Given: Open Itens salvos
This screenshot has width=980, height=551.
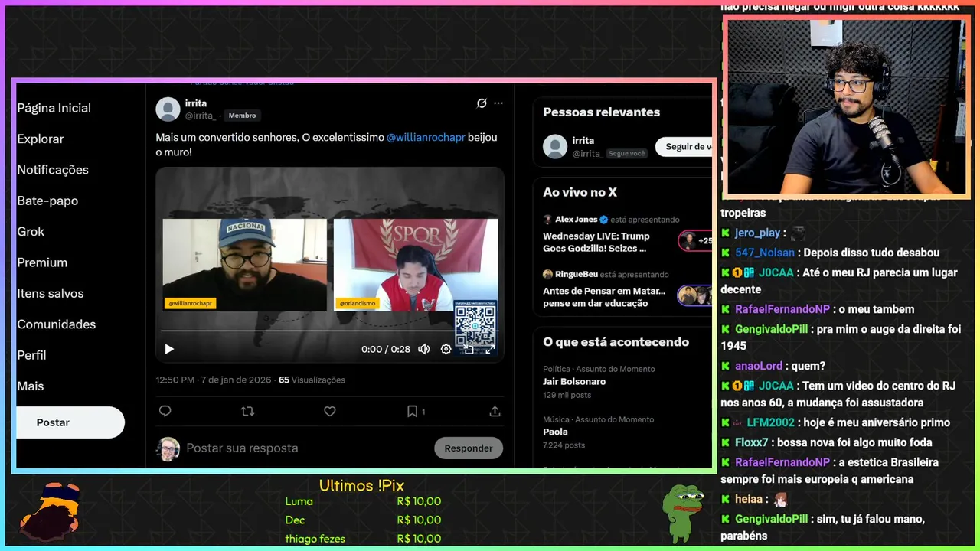Looking at the screenshot, I should (x=51, y=293).
